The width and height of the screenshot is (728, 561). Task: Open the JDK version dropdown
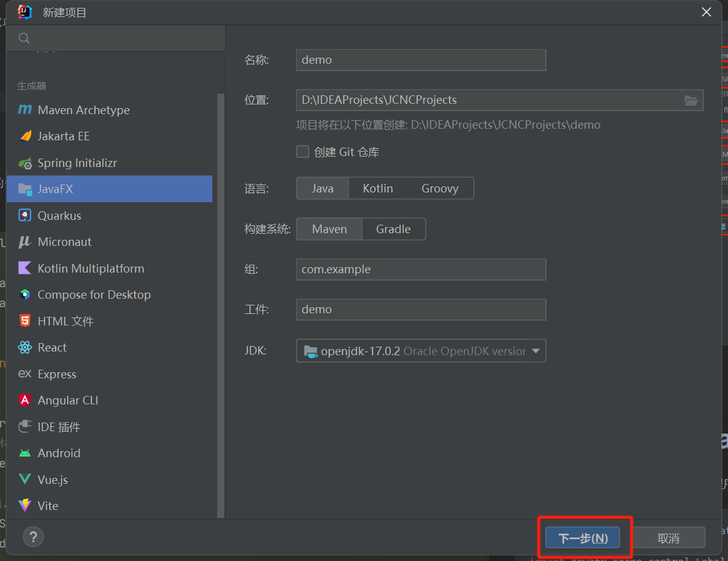coord(536,351)
